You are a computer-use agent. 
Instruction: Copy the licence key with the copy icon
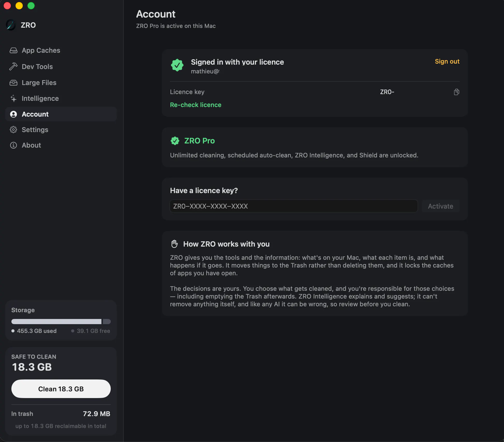coord(457,92)
